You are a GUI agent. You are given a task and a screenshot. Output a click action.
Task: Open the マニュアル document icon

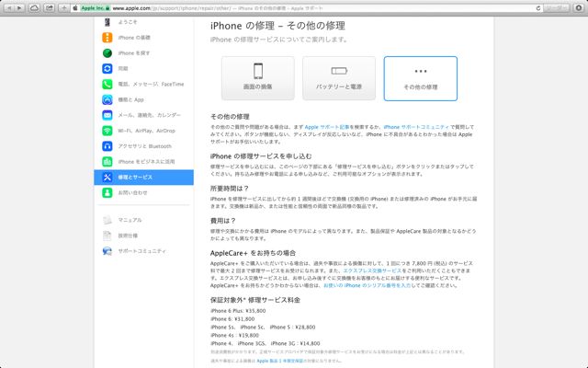(x=107, y=220)
